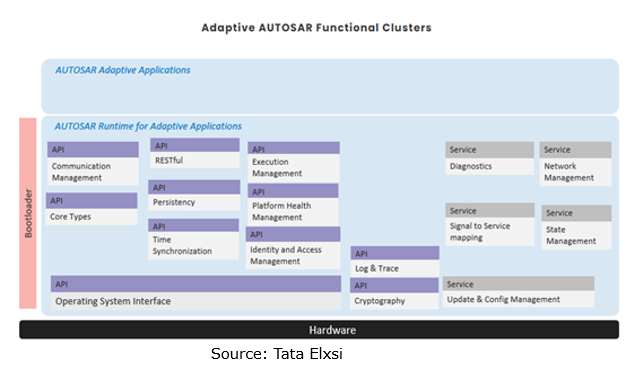The height and width of the screenshot is (372, 635).
Task: Click the Core Types block
Action: coord(92,209)
